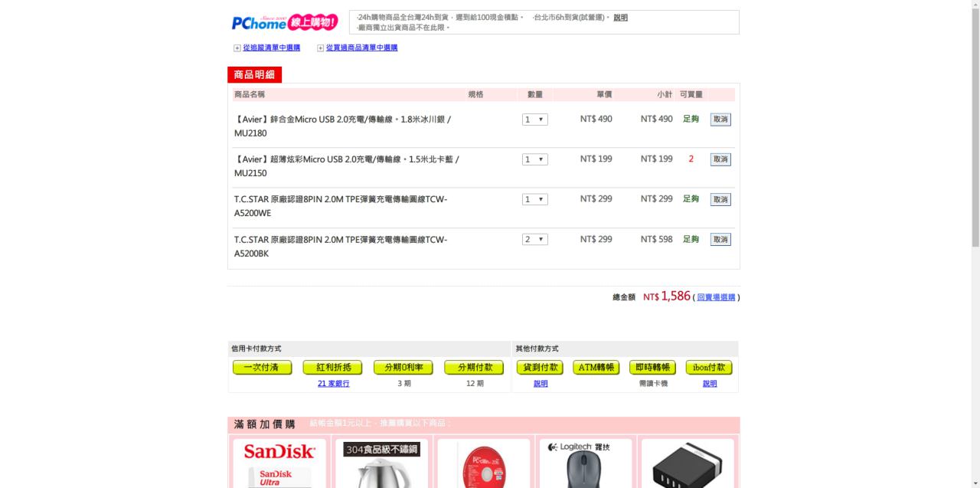Click the total amount NT$ 1,586
Viewport: 980px width, 488px height.
pyautogui.click(x=667, y=296)
